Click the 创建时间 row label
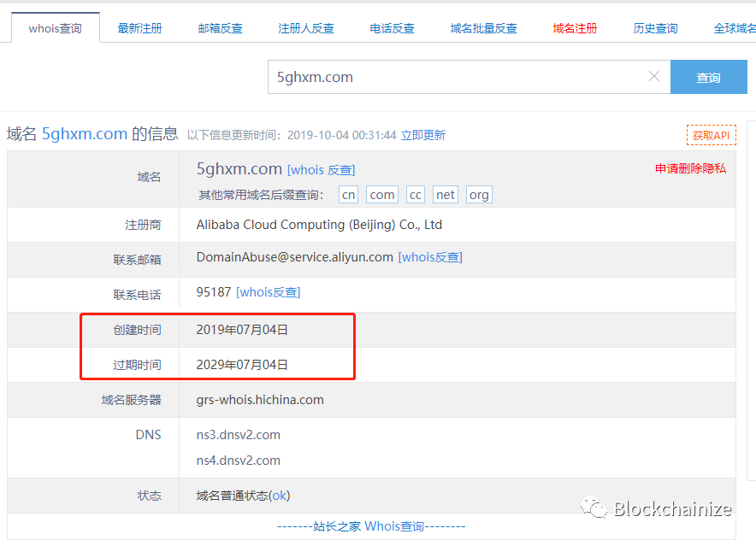The image size is (756, 540). pos(137,330)
